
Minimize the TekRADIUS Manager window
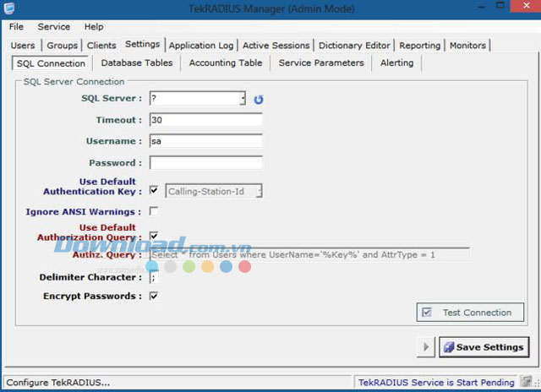482,6
